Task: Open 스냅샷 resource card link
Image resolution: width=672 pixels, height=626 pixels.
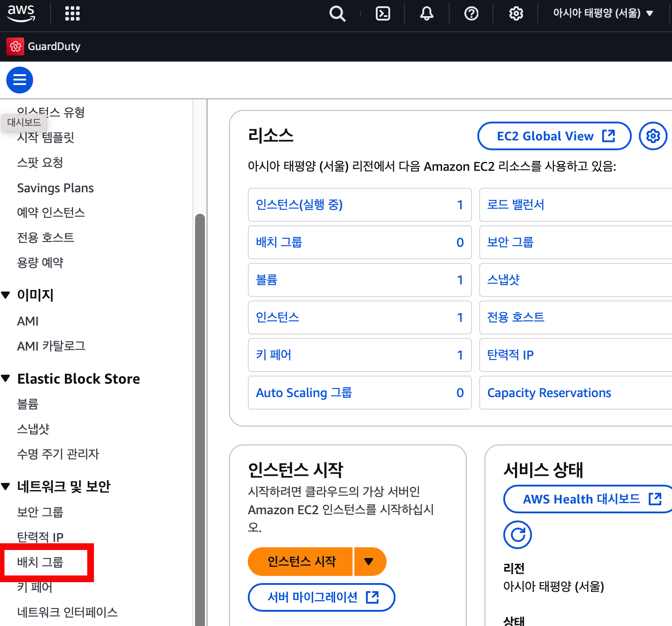Action: point(503,280)
